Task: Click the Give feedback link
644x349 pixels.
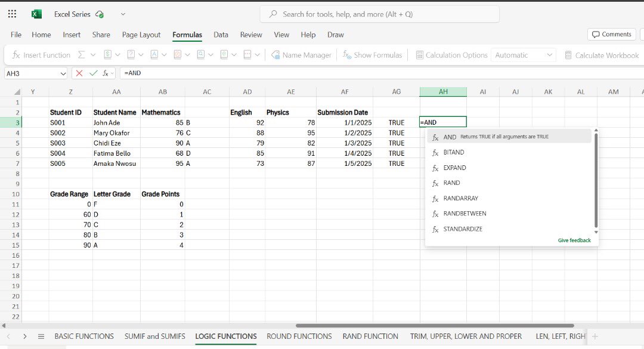Action: click(x=574, y=240)
